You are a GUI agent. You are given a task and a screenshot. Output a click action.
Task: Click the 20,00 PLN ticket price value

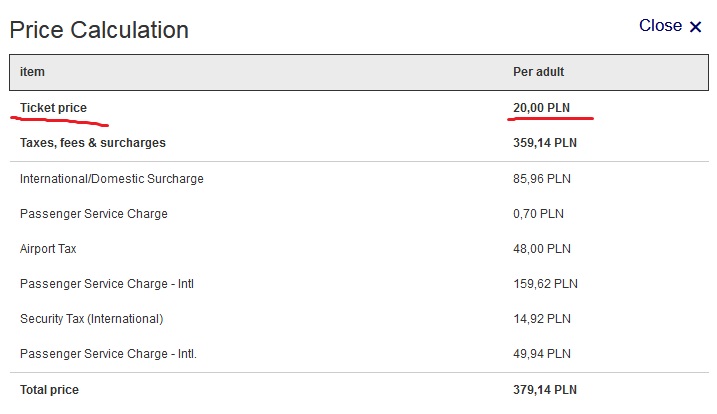[x=541, y=108]
